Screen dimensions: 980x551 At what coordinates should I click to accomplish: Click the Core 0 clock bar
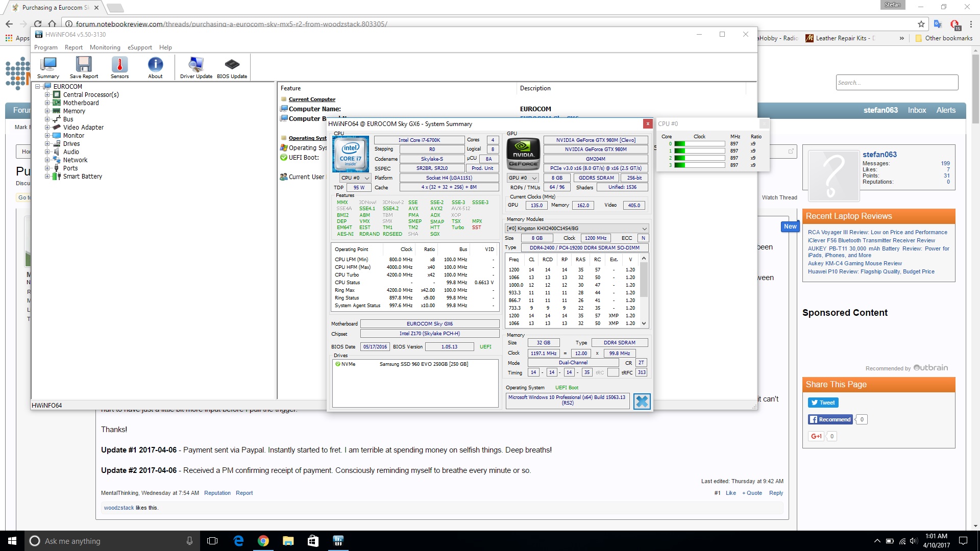pyautogui.click(x=699, y=144)
